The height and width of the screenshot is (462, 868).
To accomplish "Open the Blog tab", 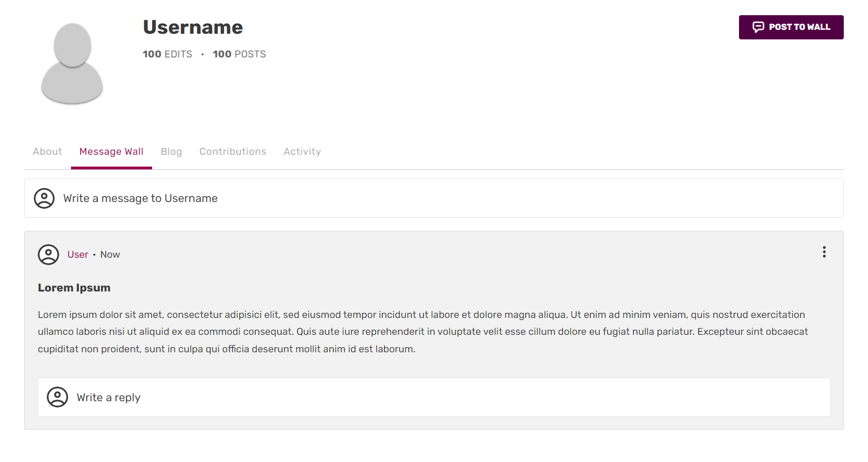I will (x=171, y=152).
